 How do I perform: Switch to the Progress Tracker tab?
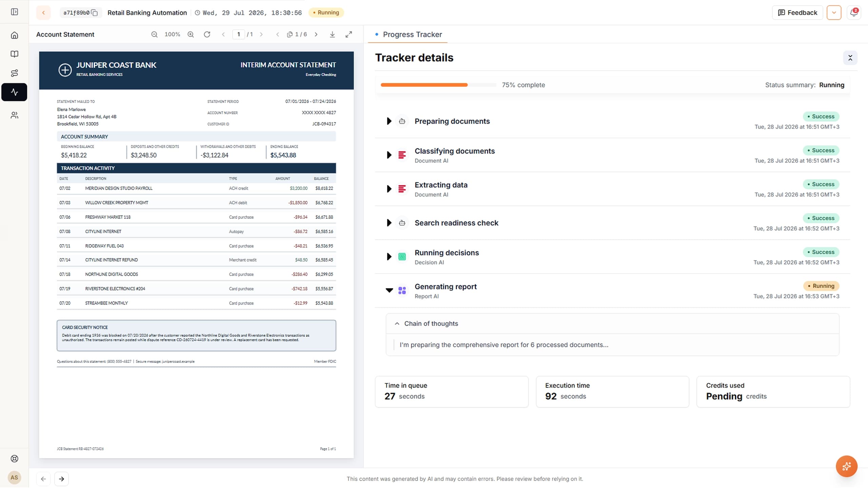(x=408, y=34)
